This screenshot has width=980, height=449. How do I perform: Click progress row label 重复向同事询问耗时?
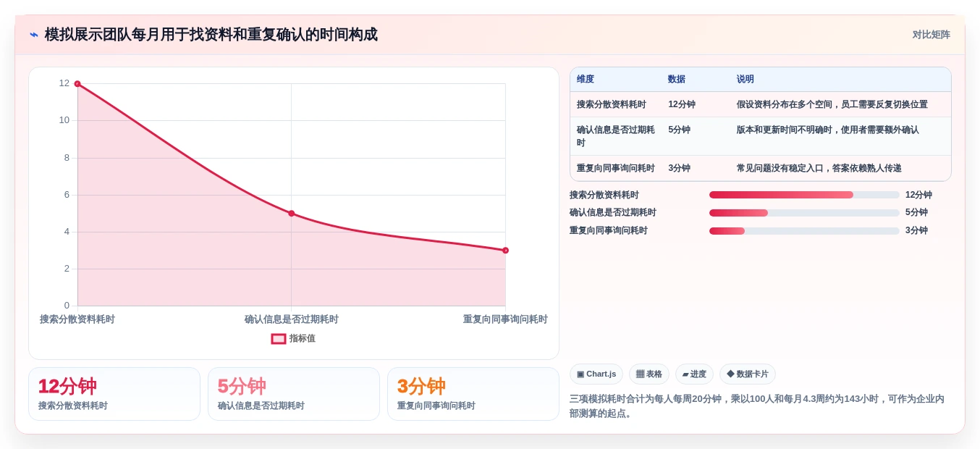tap(609, 231)
